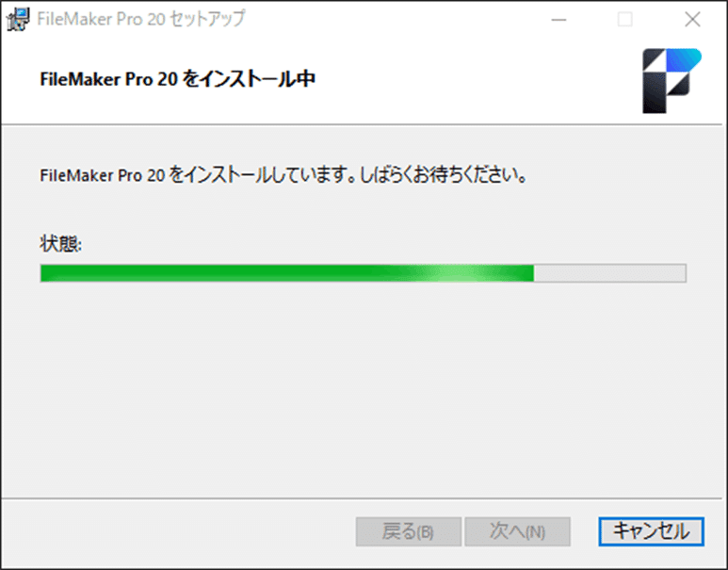Click the disabled maximize window button

point(625,20)
